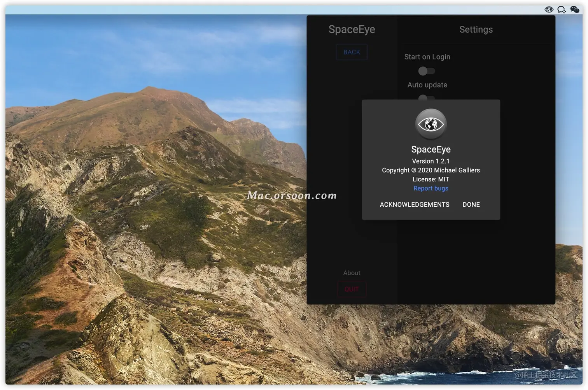Click the WeChat menu bar icon
Screen dimensions: 588x390
[575, 9]
